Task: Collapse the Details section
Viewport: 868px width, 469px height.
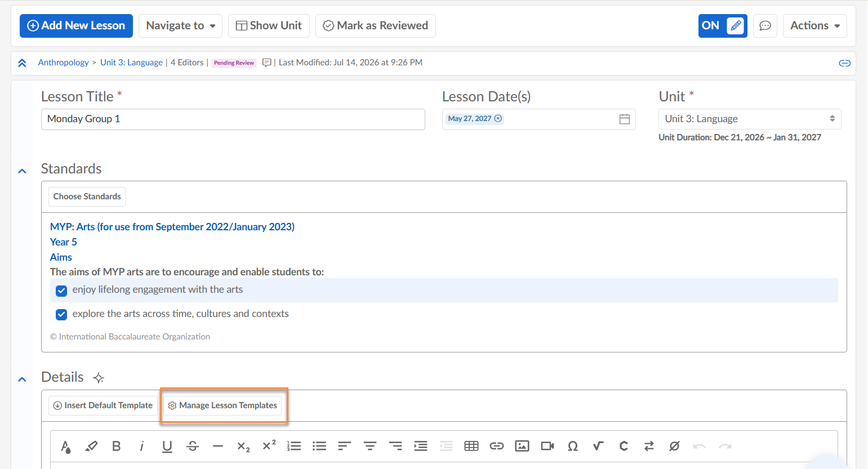Action: point(22,379)
